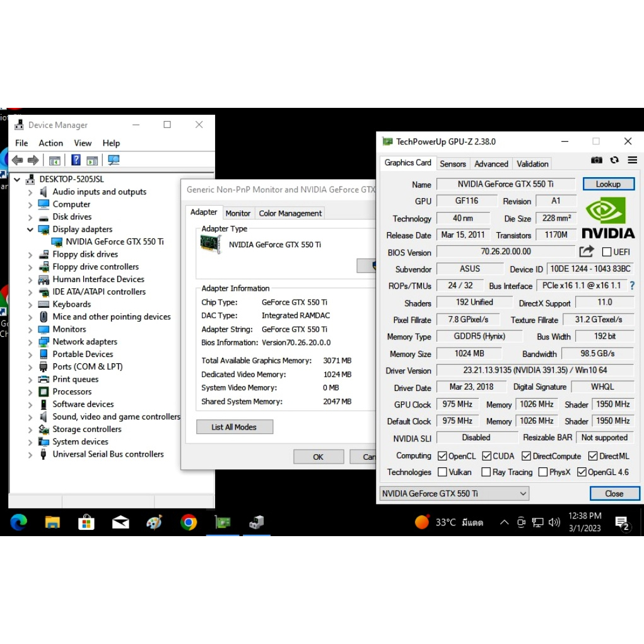The image size is (644, 644).
Task: Switch to the Sensors tab in GPU-Z
Action: click(453, 164)
